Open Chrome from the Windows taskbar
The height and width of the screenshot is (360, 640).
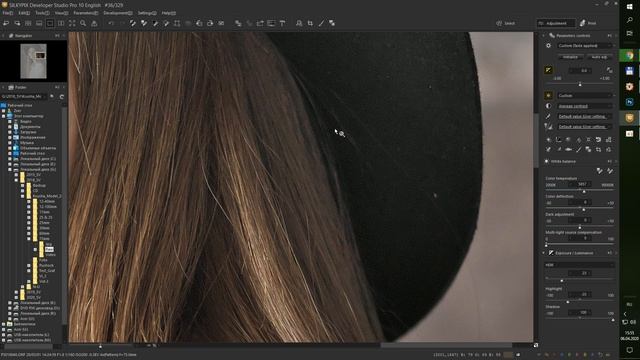point(630,56)
